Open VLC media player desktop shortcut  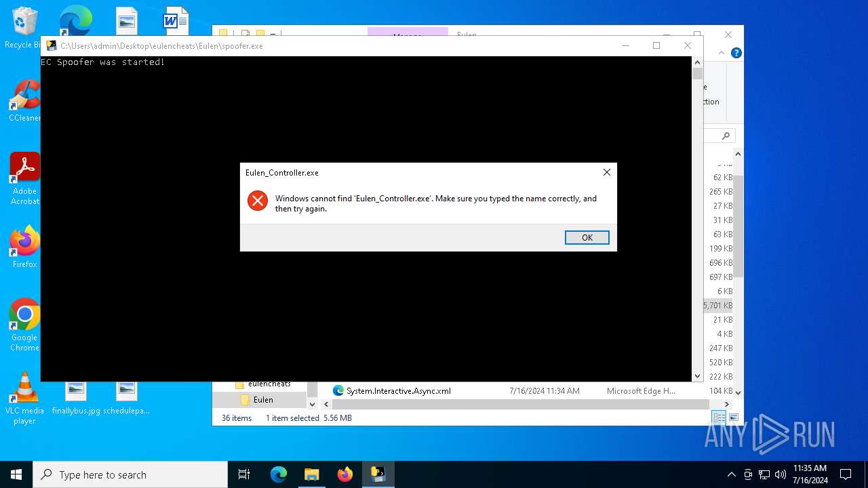click(24, 399)
